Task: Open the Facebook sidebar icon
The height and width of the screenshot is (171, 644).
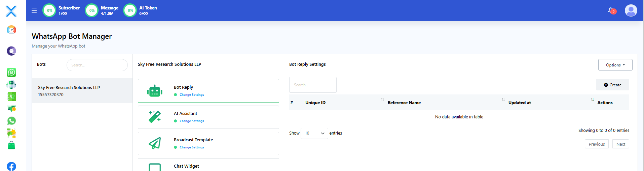Action: (x=11, y=166)
